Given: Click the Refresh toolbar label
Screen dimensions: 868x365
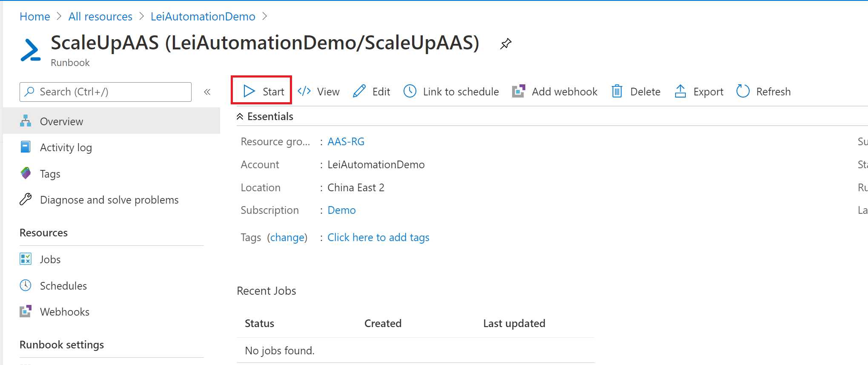Looking at the screenshot, I should click(x=773, y=92).
